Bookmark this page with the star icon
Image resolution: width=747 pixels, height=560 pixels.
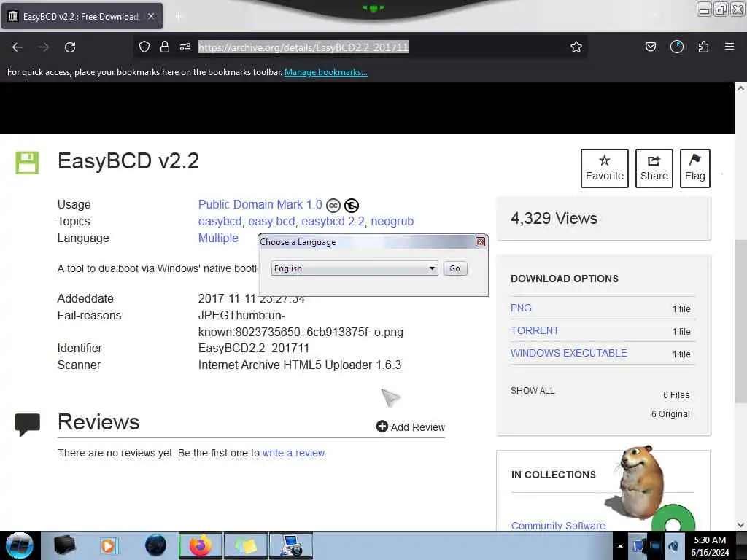[576, 47]
